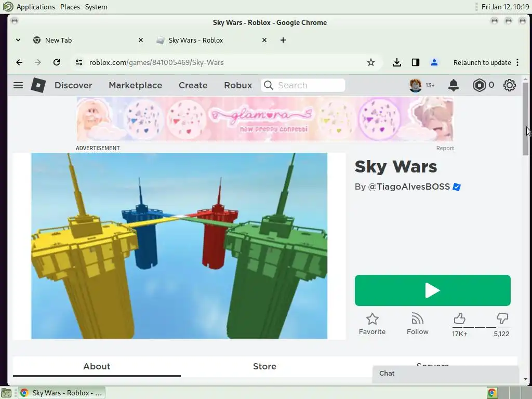The width and height of the screenshot is (532, 399).
Task: Click the verified badge beside TiagoAlvesBOSS
Action: click(x=457, y=187)
